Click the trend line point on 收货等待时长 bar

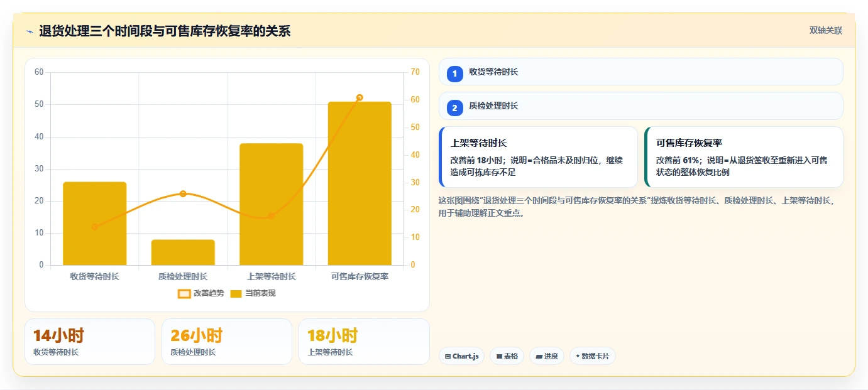pos(95,227)
